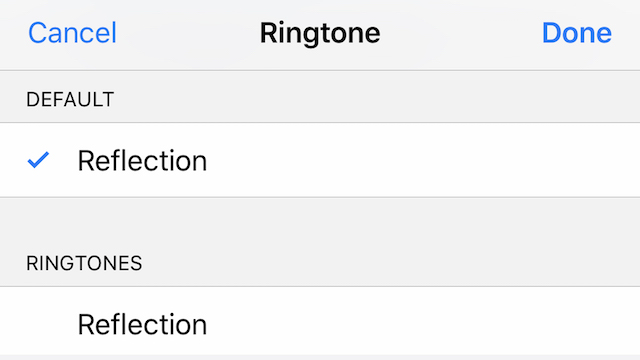
Task: Choose the checked Reflection default ringtone row
Action: (320, 160)
